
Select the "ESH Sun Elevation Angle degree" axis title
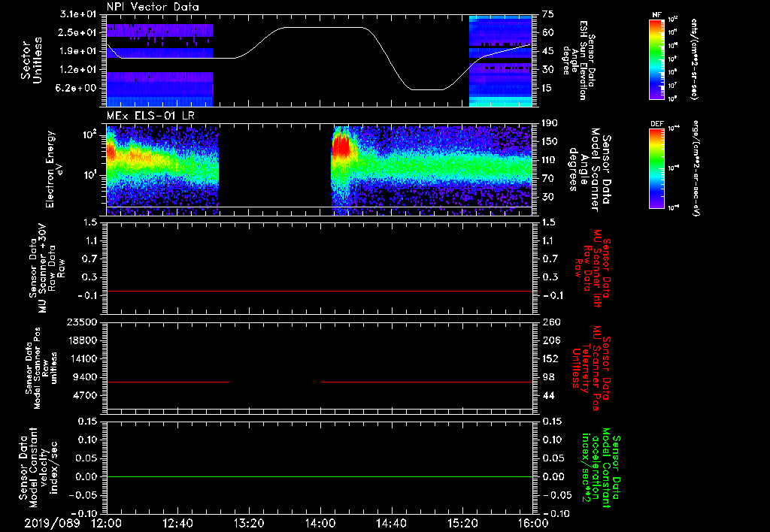(579, 60)
